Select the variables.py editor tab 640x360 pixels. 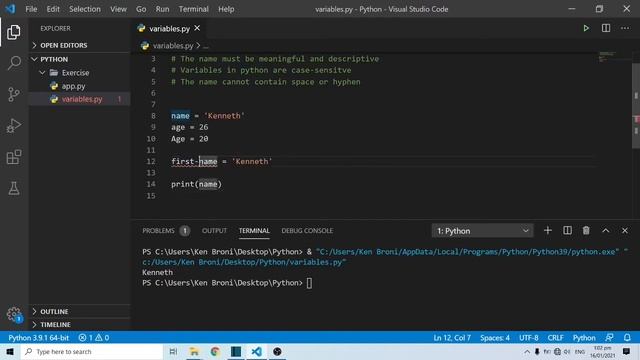169,28
